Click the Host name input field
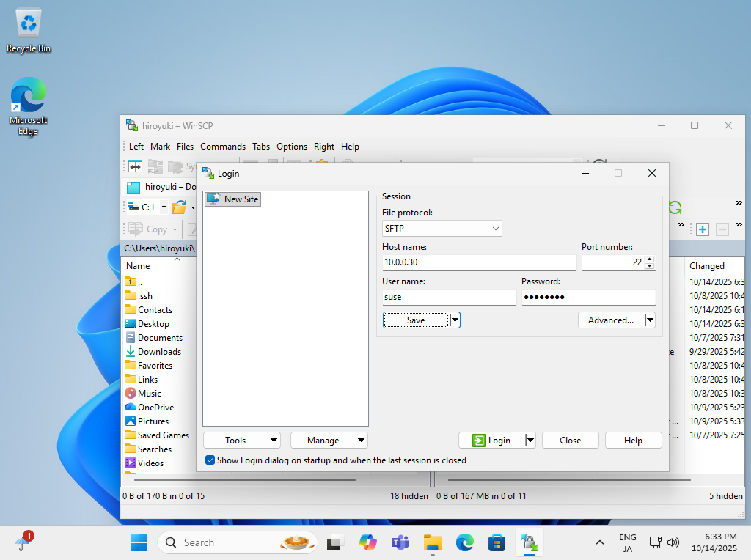This screenshot has height=560, width=751. (479, 262)
